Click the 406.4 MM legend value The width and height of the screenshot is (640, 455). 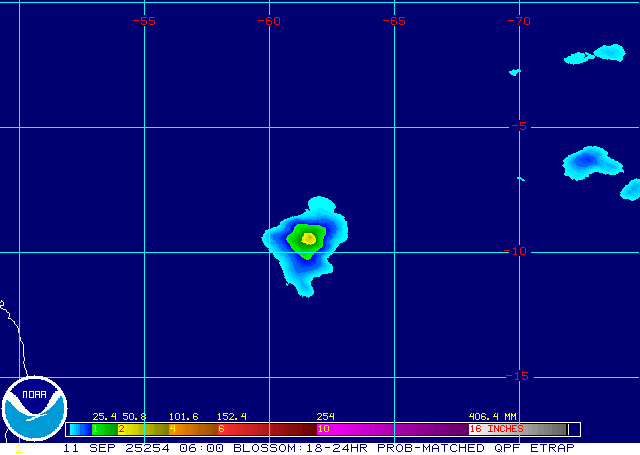(492, 416)
